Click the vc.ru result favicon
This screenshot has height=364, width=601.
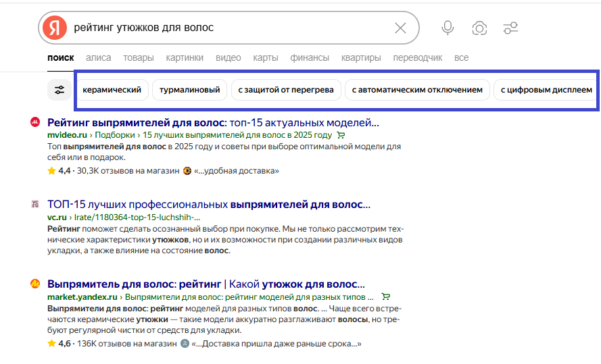(36, 204)
